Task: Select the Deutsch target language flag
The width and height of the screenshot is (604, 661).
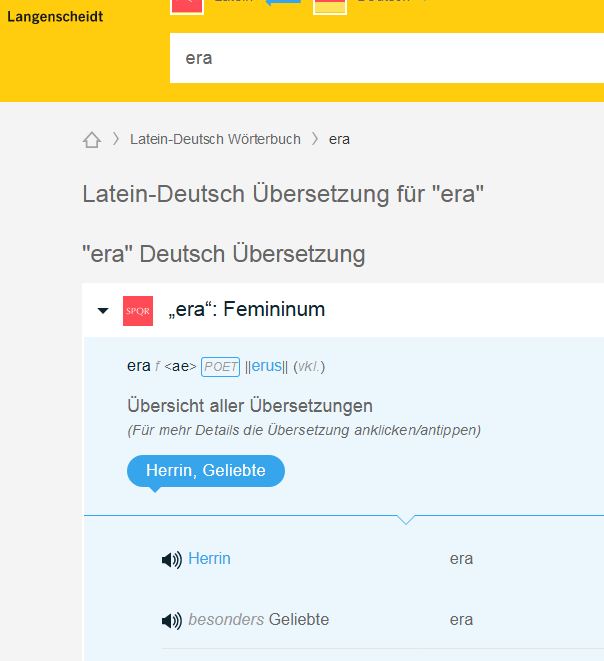Action: [330, 5]
